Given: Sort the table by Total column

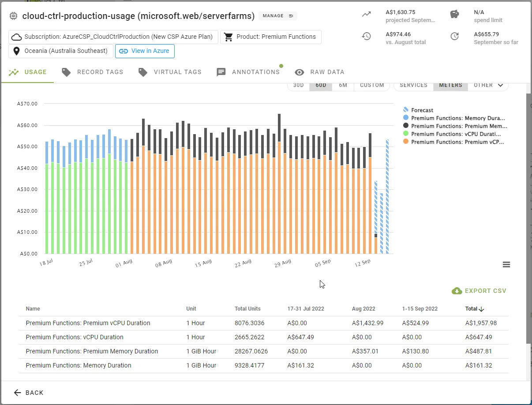Looking at the screenshot, I should click(x=475, y=309).
